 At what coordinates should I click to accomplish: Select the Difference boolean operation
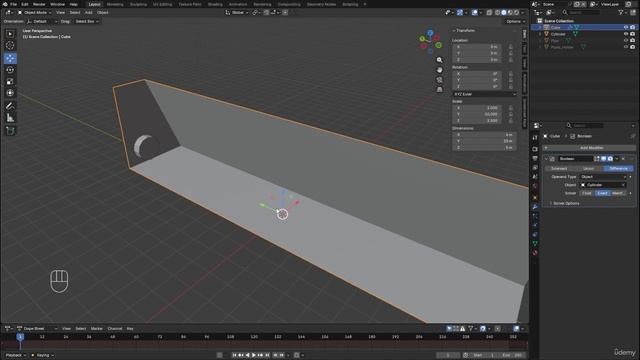click(x=618, y=169)
